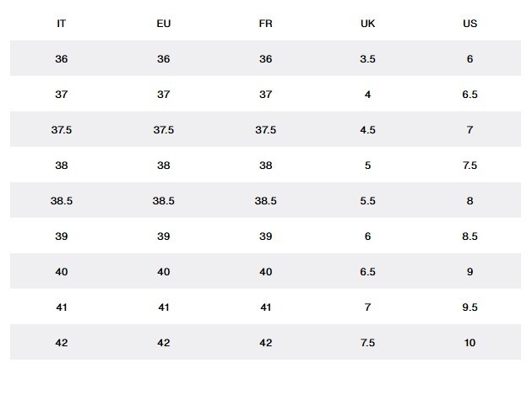
Task: Select the EU 39 size cell
Action: click(x=164, y=236)
